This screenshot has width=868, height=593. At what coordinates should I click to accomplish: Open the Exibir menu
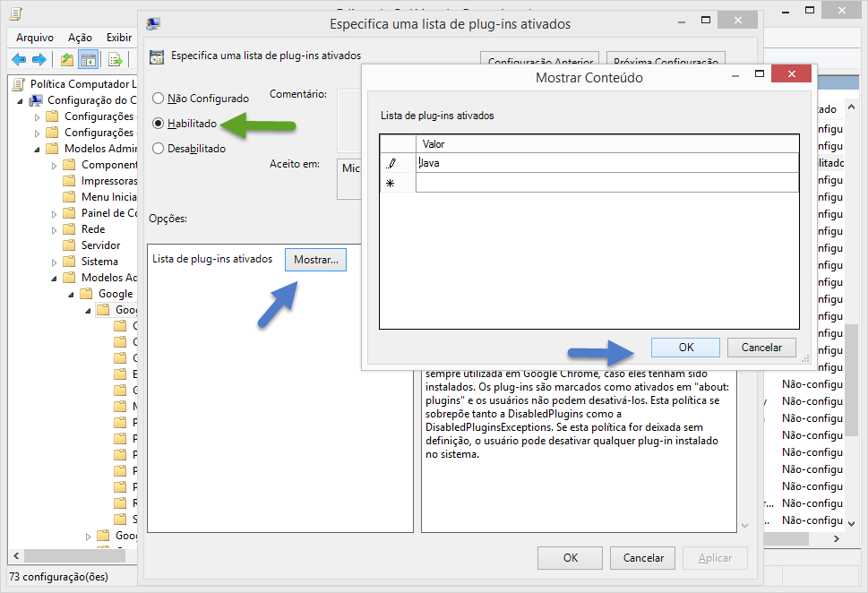click(x=119, y=38)
